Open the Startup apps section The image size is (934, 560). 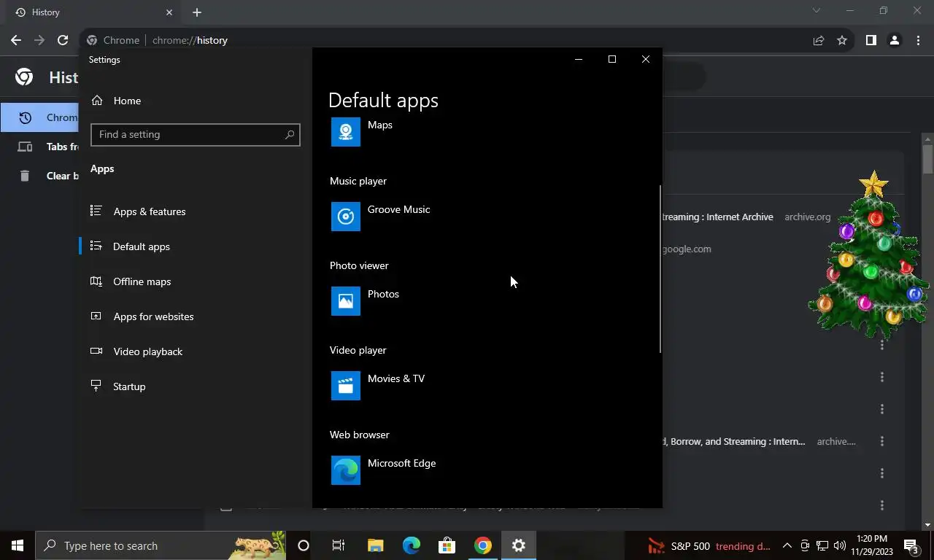(x=129, y=386)
